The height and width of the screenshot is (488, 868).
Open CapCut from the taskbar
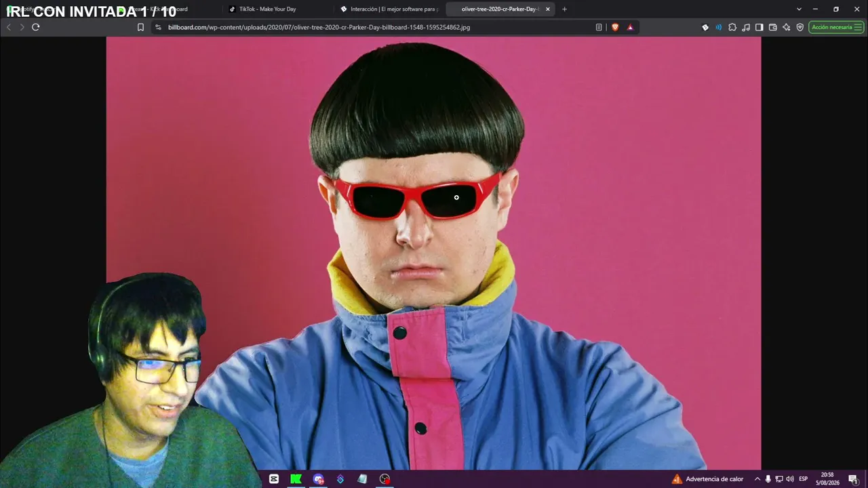pyautogui.click(x=274, y=479)
